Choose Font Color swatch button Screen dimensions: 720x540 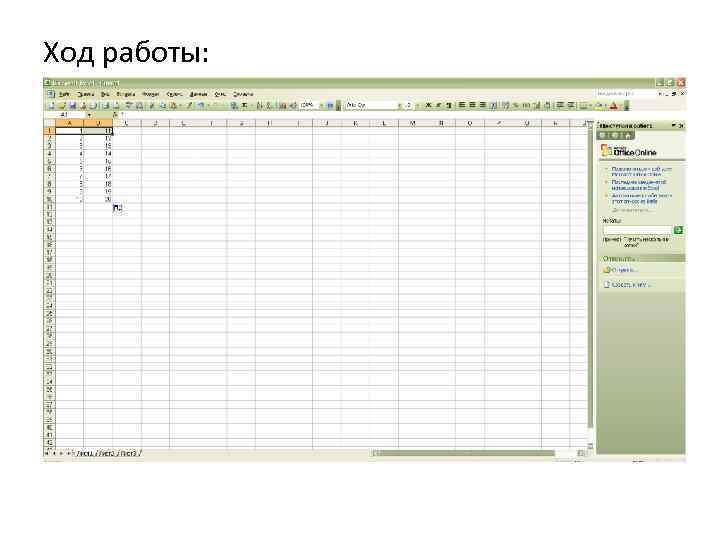click(x=613, y=105)
